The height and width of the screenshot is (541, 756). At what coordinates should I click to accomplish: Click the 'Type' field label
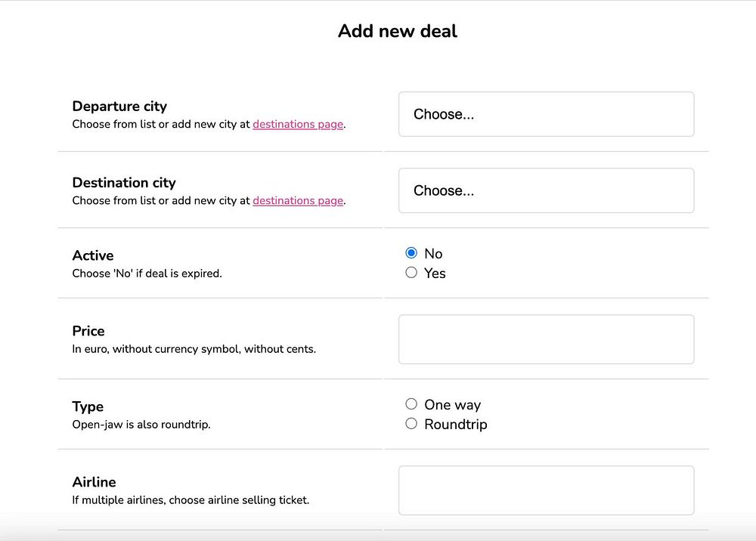click(88, 407)
